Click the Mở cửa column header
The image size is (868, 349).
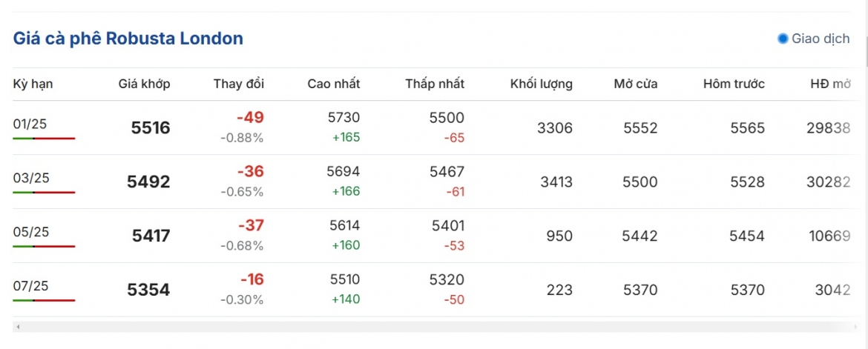click(636, 84)
